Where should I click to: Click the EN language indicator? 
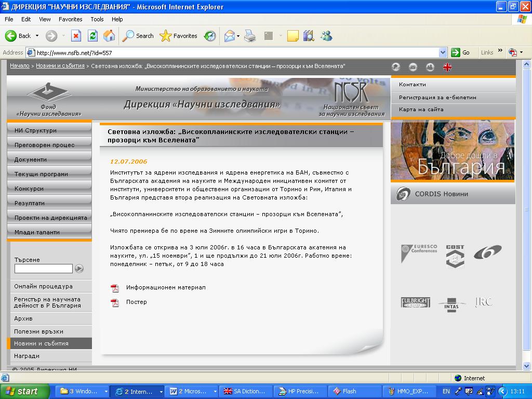tap(446, 392)
